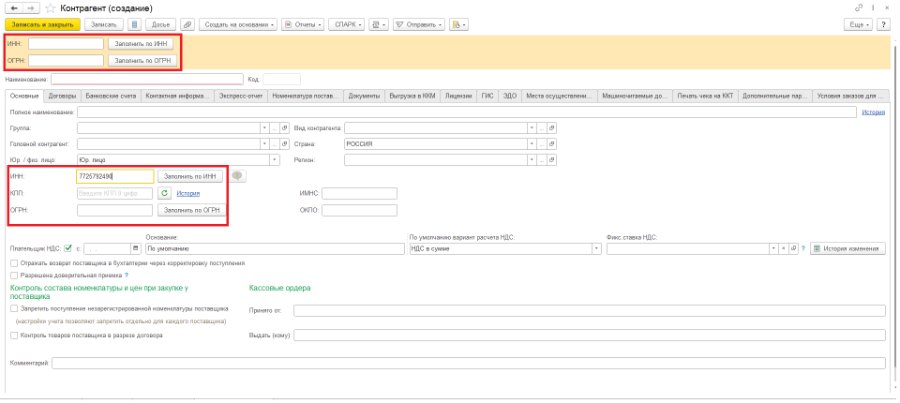Image resolution: width=900 pixels, height=403 pixels.
Task: Open Фикс ставка НДС record with open icon
Action: [x=794, y=249]
